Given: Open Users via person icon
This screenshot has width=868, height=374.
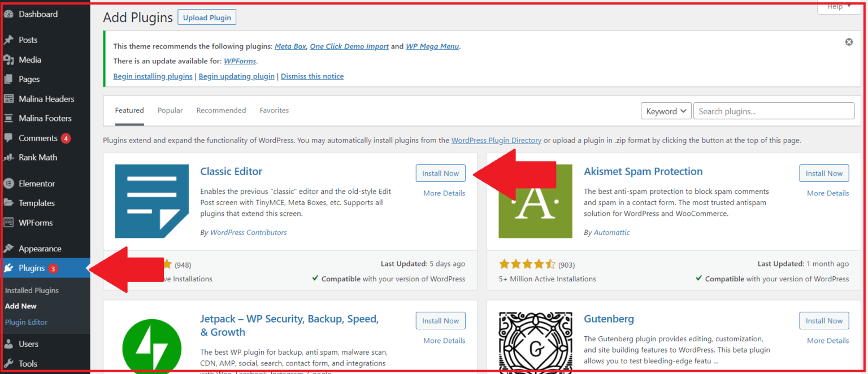Looking at the screenshot, I should tap(8, 344).
